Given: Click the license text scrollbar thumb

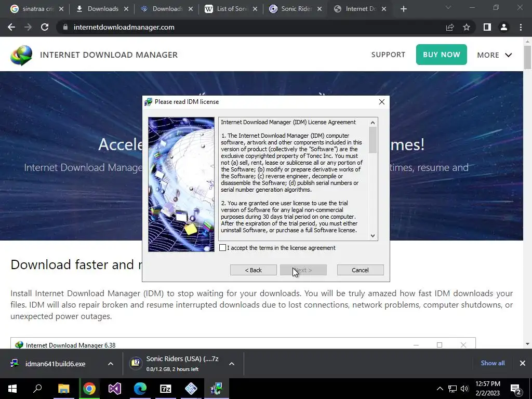Looking at the screenshot, I should point(373,140).
